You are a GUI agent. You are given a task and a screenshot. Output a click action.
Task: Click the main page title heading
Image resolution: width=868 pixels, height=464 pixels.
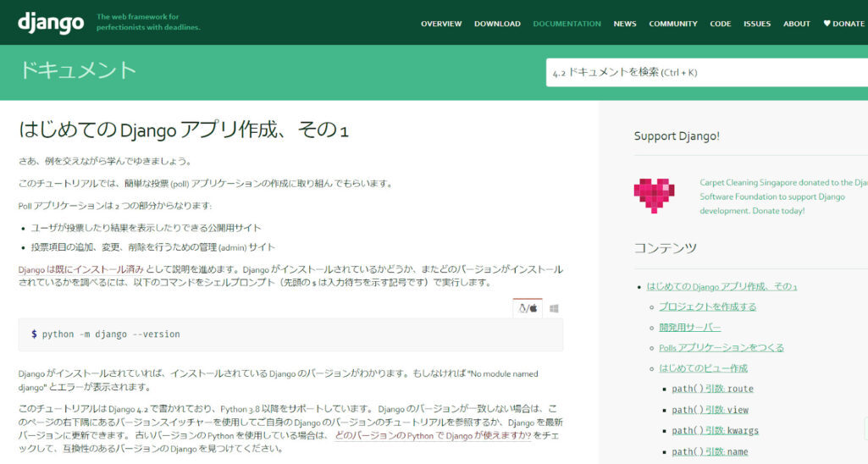(x=183, y=130)
